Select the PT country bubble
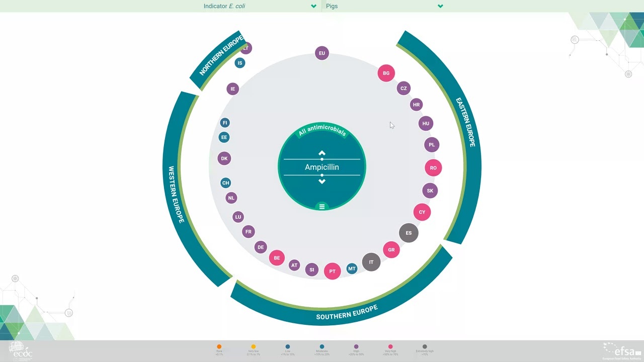Screen dimensions: 644x362 coord(332,271)
